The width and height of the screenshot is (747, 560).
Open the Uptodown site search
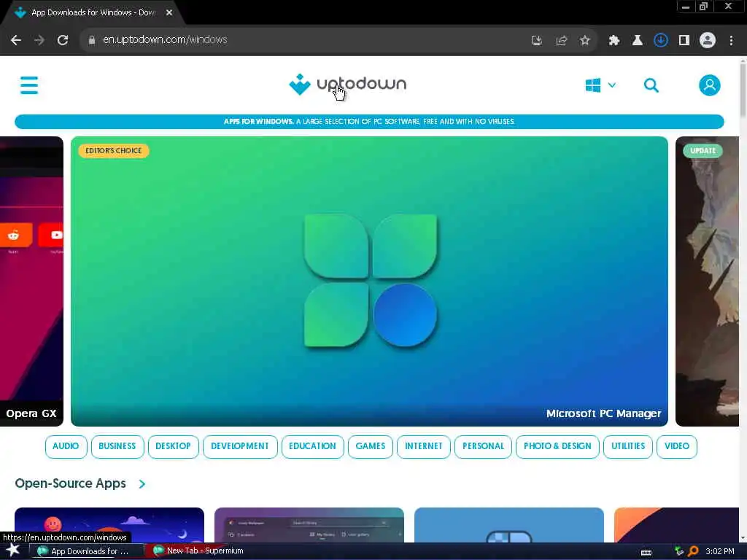(651, 85)
